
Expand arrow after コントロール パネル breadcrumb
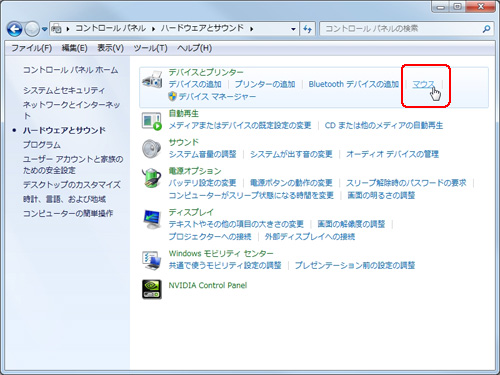153,29
